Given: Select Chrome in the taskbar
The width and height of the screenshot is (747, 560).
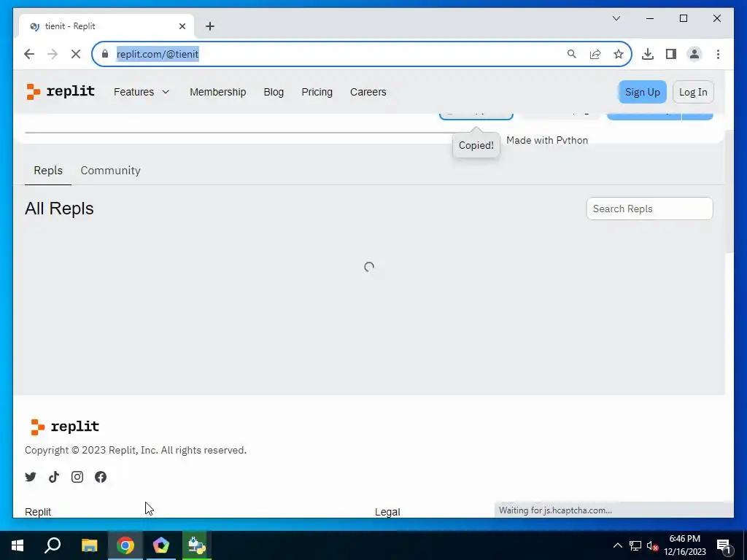Looking at the screenshot, I should pos(125,545).
